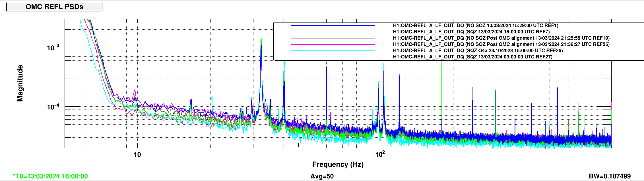Click the SQZ 09:00:00 UTC REF27 legend entry
644x181 pixels.
click(x=472, y=57)
